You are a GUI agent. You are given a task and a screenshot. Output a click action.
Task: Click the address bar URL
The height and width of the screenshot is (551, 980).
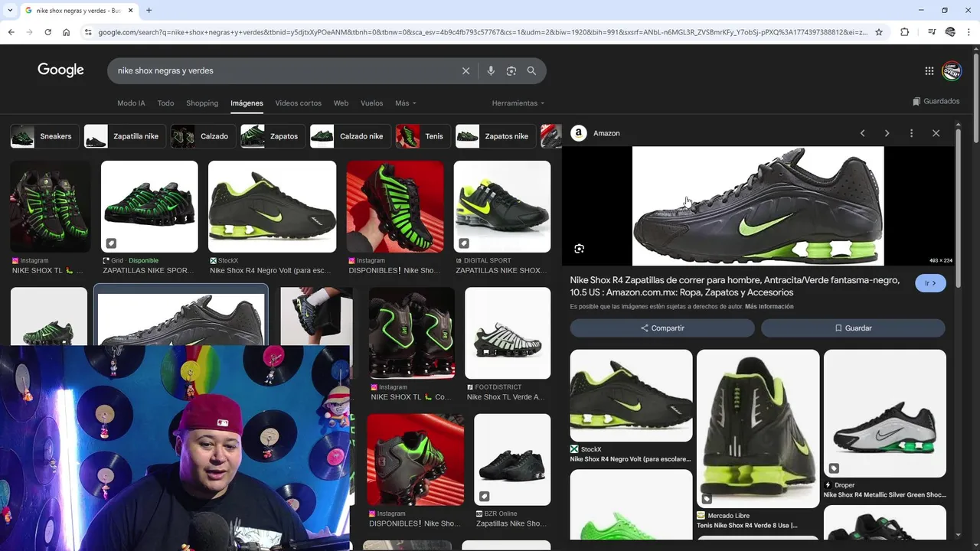tap(482, 32)
